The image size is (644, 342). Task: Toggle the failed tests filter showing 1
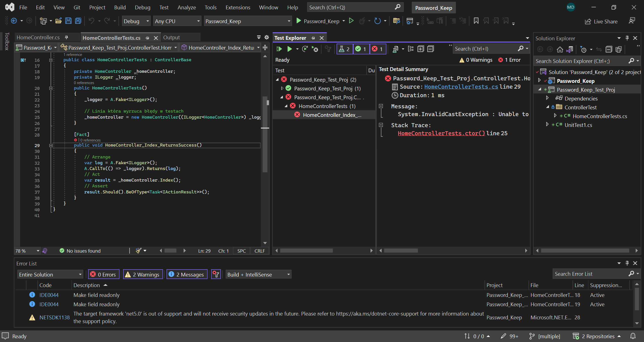[x=378, y=49]
